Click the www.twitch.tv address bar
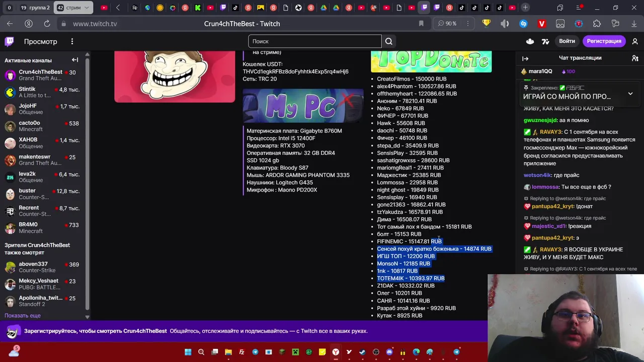644x362 pixels. tap(95, 24)
